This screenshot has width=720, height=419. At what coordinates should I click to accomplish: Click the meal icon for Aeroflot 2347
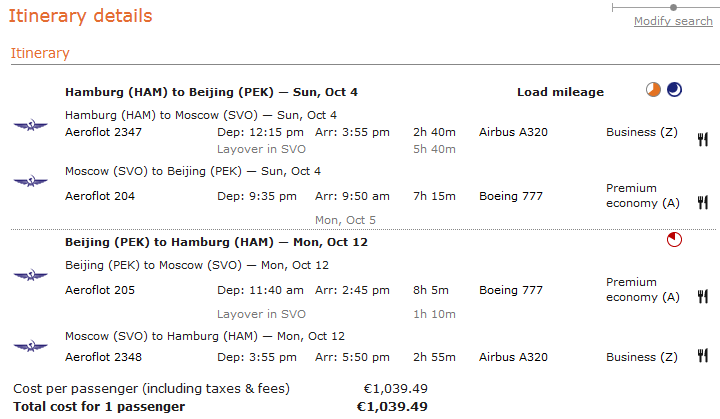[702, 140]
